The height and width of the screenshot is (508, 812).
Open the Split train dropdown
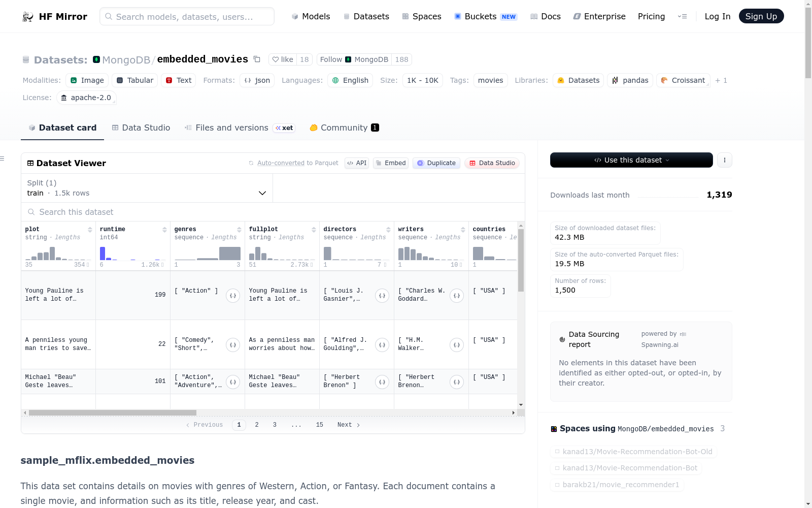[147, 188]
